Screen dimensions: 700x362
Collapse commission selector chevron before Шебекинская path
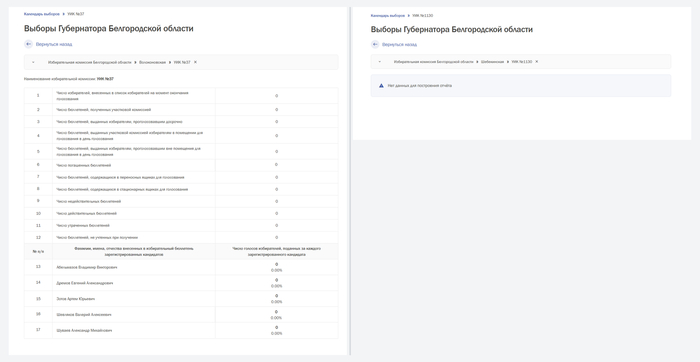pyautogui.click(x=379, y=62)
